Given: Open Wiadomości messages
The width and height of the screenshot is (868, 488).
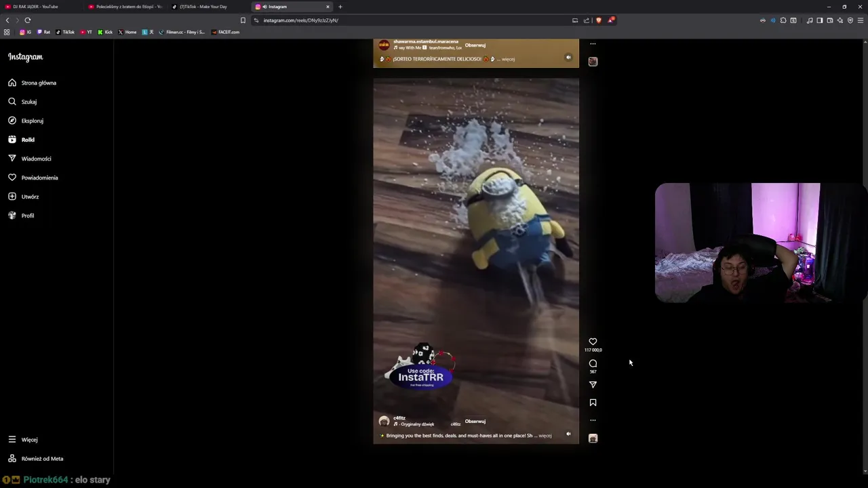Looking at the screenshot, I should point(30,159).
